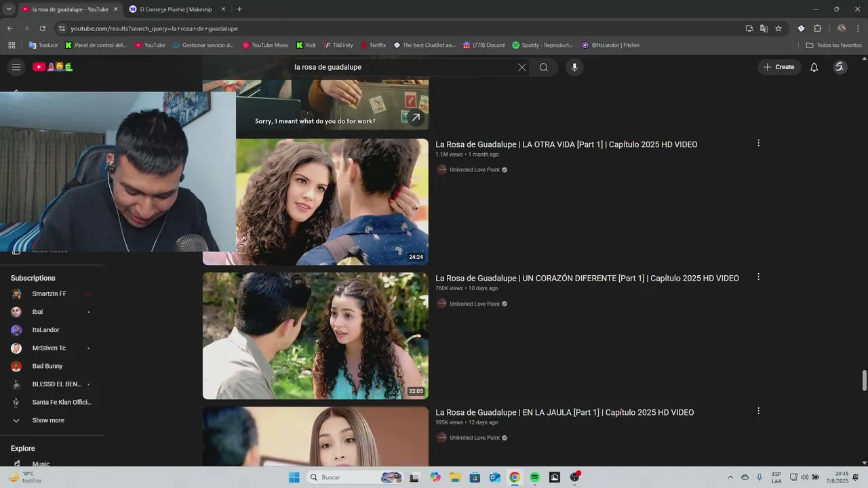Play EN LA JAULA video thumbnail
Viewport: 868px width, 488px height.
pos(315,436)
